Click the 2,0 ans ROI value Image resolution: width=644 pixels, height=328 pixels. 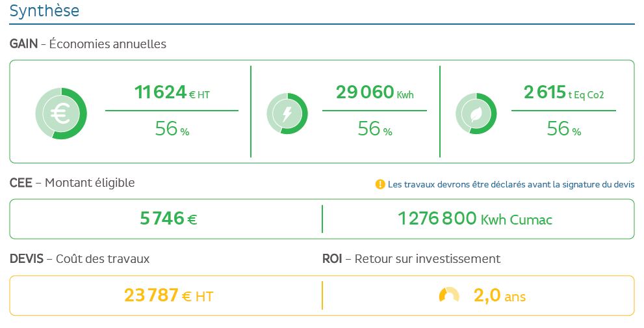click(x=499, y=295)
